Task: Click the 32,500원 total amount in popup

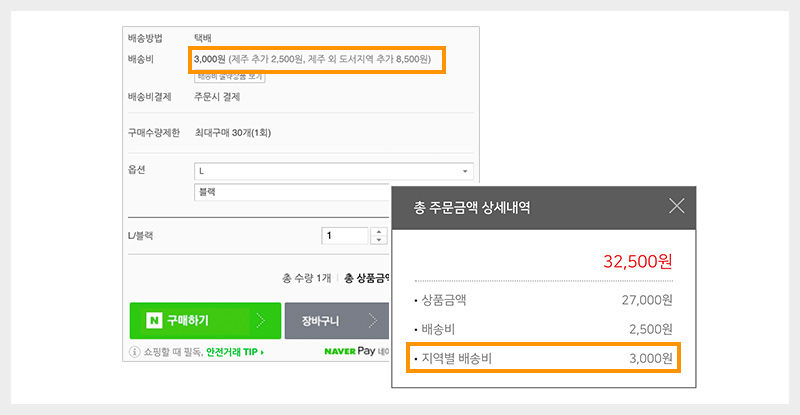Action: tap(638, 262)
